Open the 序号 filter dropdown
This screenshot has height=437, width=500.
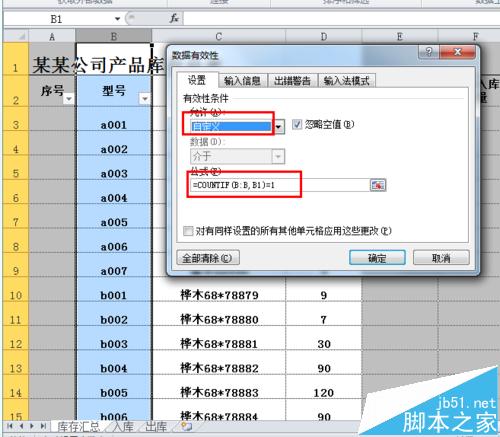click(69, 99)
